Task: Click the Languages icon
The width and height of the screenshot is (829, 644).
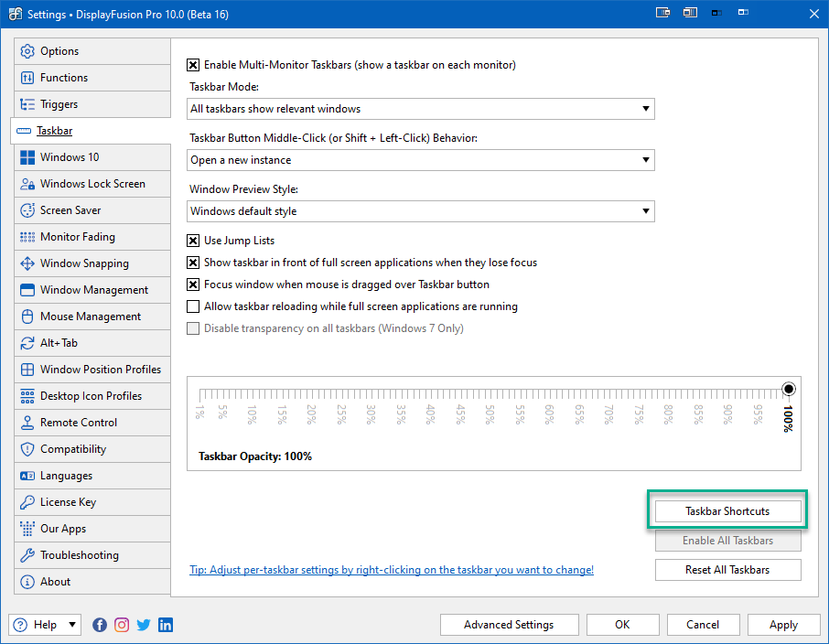Action: coord(27,476)
